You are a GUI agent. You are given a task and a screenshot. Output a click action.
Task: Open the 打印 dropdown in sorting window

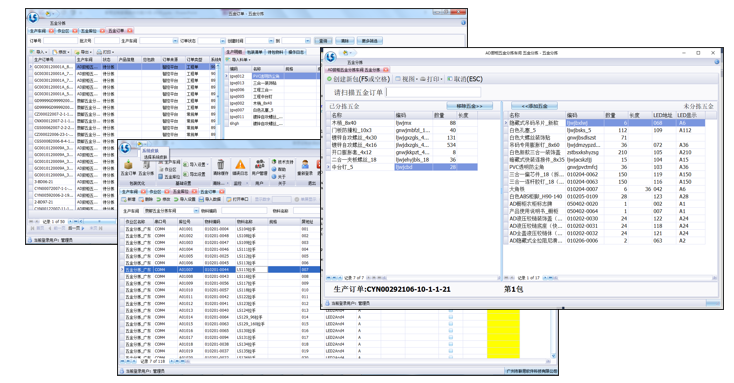(431, 79)
